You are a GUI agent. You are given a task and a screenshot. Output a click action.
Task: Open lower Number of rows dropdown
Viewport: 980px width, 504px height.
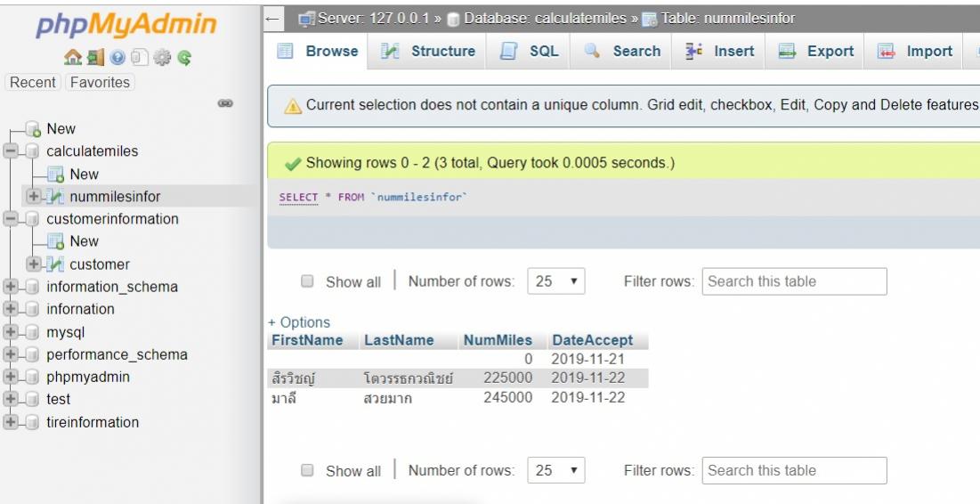pyautogui.click(x=556, y=470)
